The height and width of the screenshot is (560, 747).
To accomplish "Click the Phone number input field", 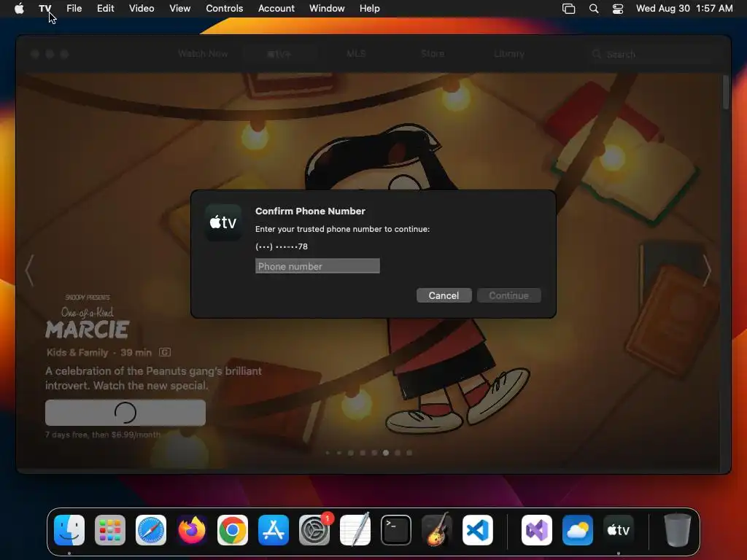I will pyautogui.click(x=317, y=266).
